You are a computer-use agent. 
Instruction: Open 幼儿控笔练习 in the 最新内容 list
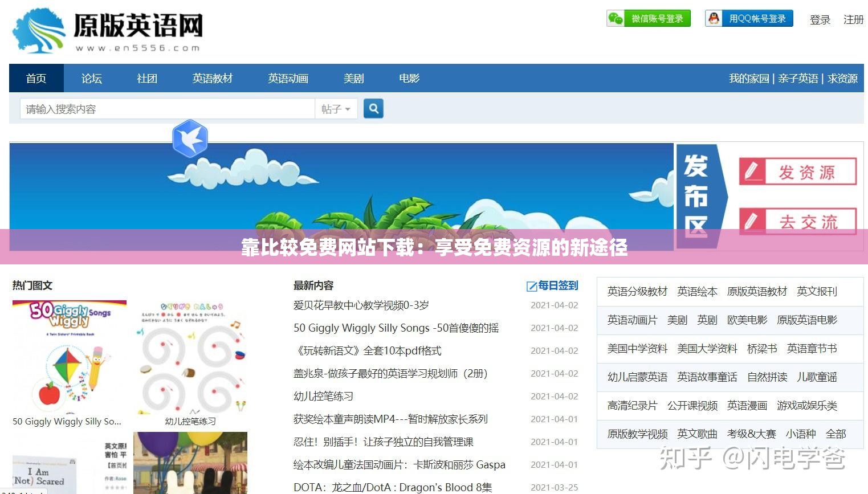pos(324,397)
